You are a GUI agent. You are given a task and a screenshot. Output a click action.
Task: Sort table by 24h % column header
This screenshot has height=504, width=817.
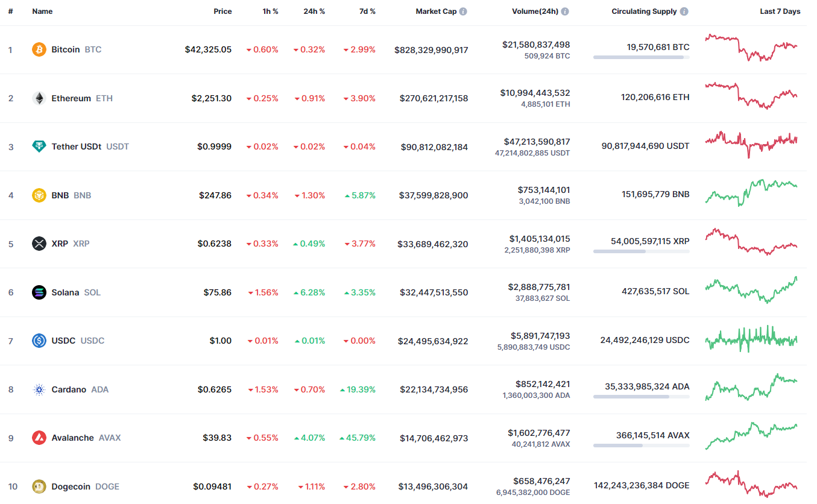[x=314, y=11]
